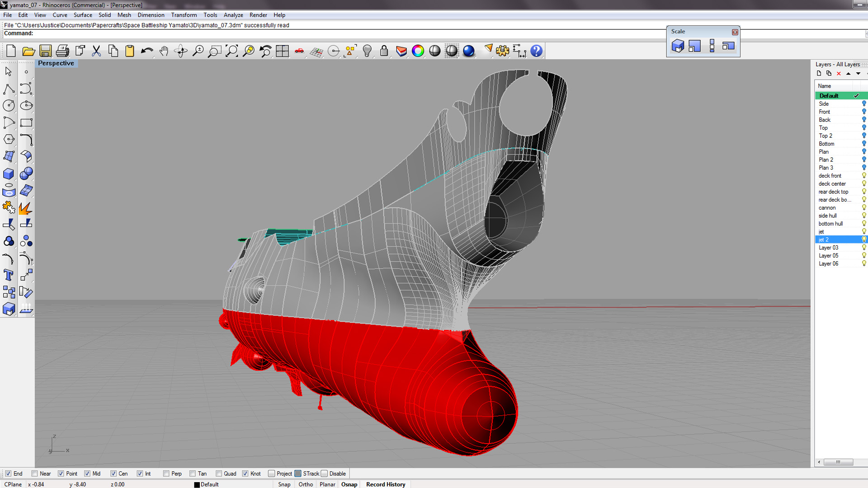Open Options with the gear icon

coord(502,51)
